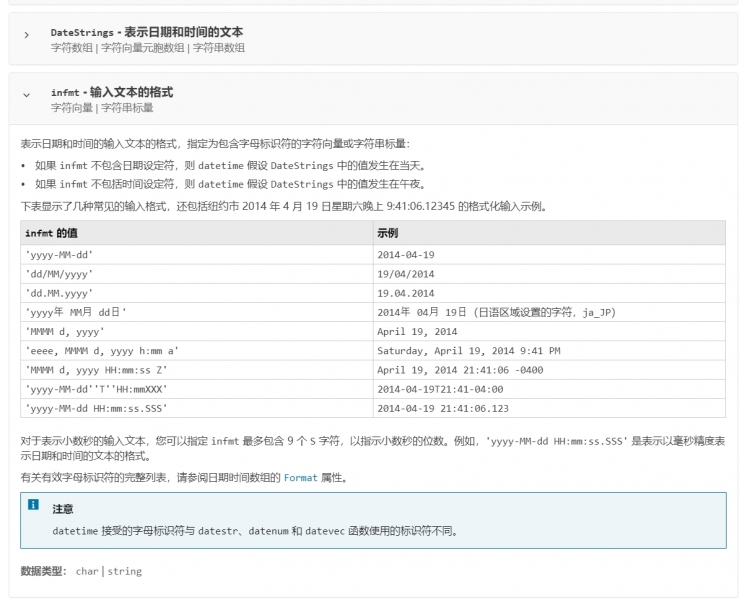Click the 注意 note title

click(62, 509)
